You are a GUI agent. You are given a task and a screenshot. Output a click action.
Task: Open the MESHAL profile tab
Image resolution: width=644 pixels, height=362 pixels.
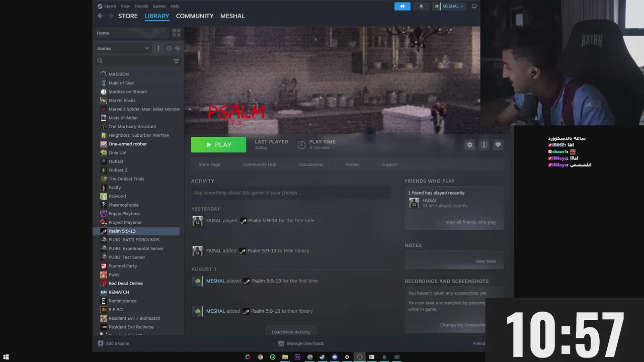[232, 16]
